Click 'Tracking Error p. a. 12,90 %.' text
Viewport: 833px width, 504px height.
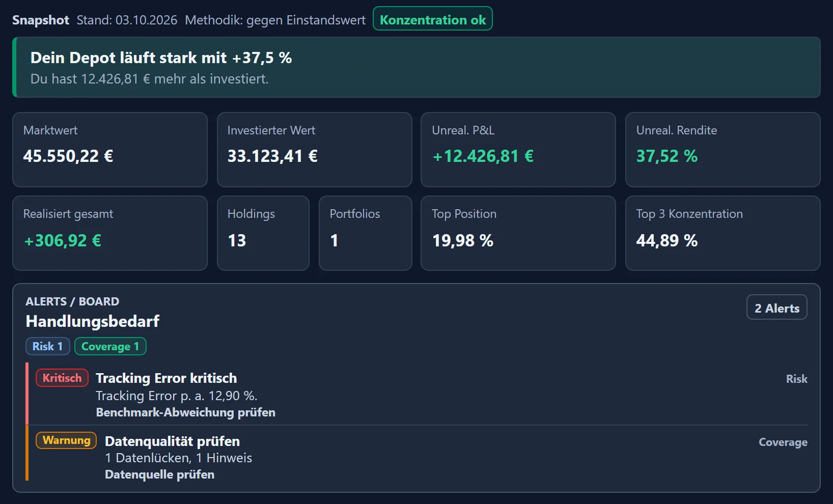177,396
